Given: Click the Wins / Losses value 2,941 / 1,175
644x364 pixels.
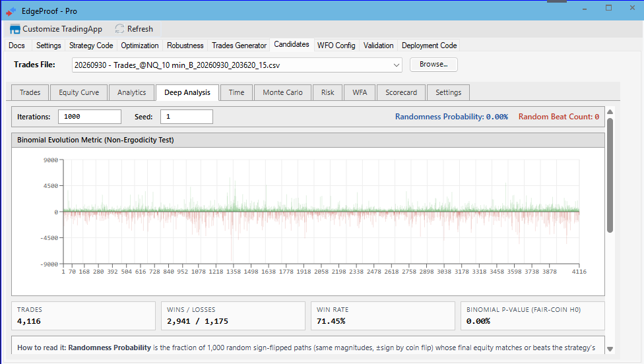Looking at the screenshot, I should [x=197, y=321].
